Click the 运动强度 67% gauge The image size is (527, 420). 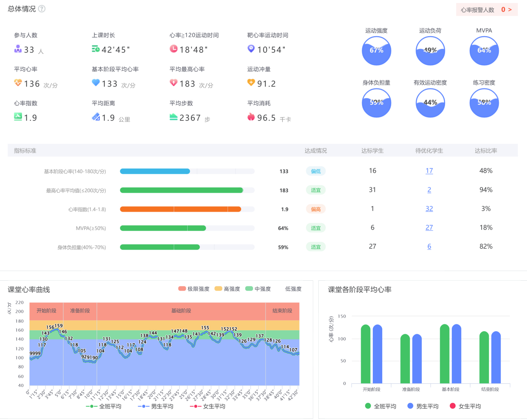[377, 51]
